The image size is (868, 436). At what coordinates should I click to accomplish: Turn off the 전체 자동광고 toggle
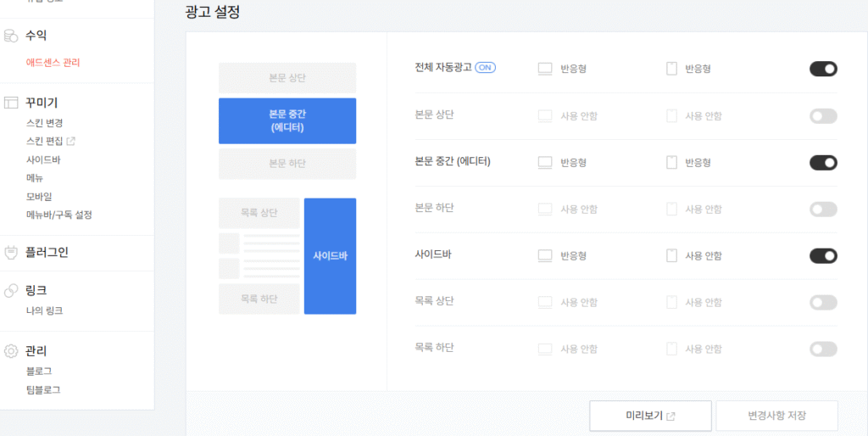pos(823,70)
